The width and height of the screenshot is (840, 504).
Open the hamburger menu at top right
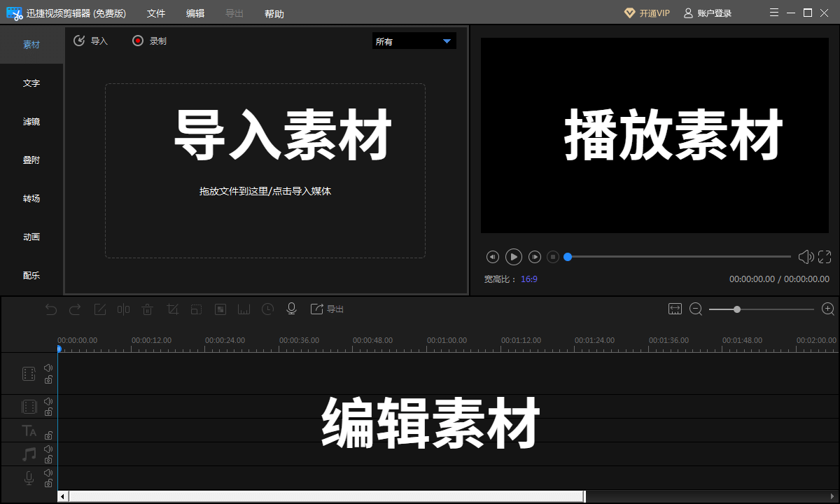[774, 12]
